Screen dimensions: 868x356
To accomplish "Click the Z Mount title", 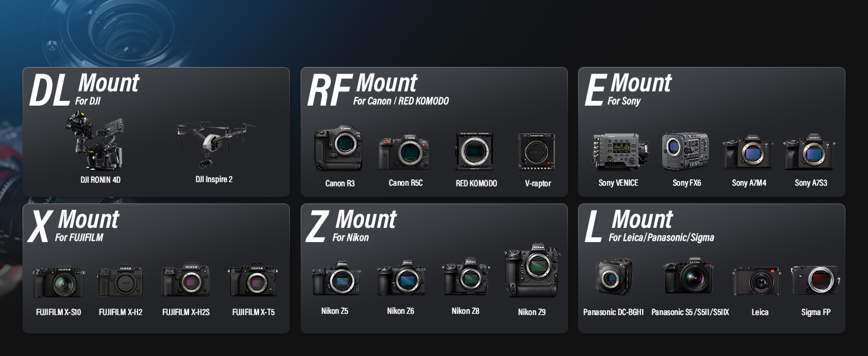I will click(x=351, y=225).
